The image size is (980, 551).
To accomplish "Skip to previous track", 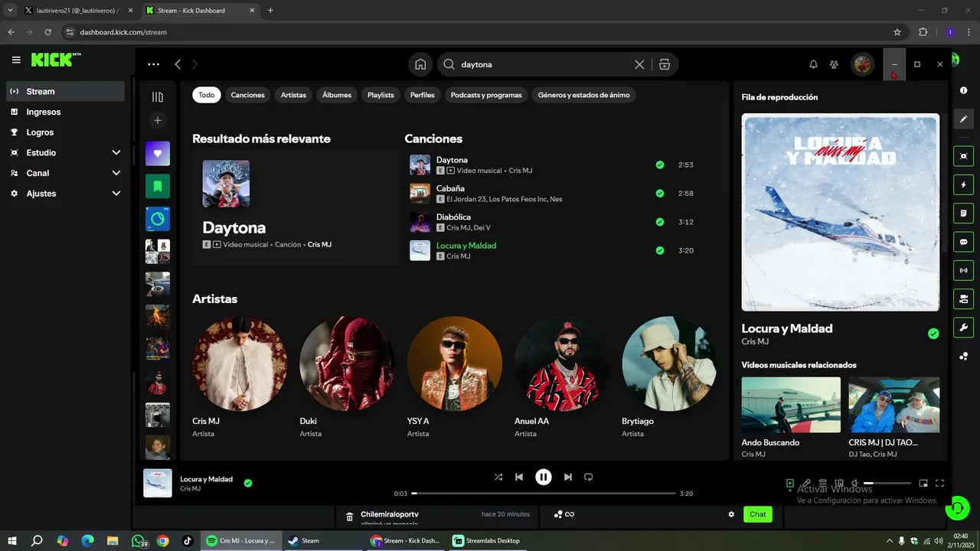I will coord(519,477).
